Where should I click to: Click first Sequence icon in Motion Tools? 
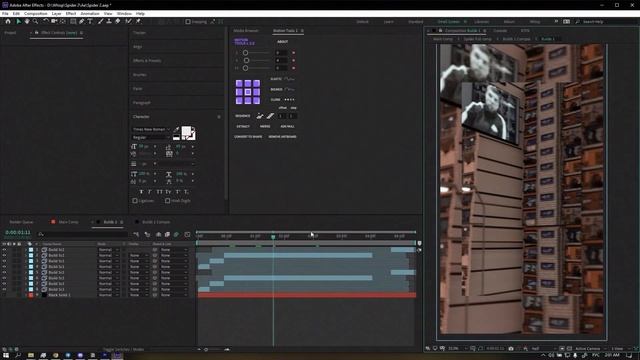pos(260,116)
